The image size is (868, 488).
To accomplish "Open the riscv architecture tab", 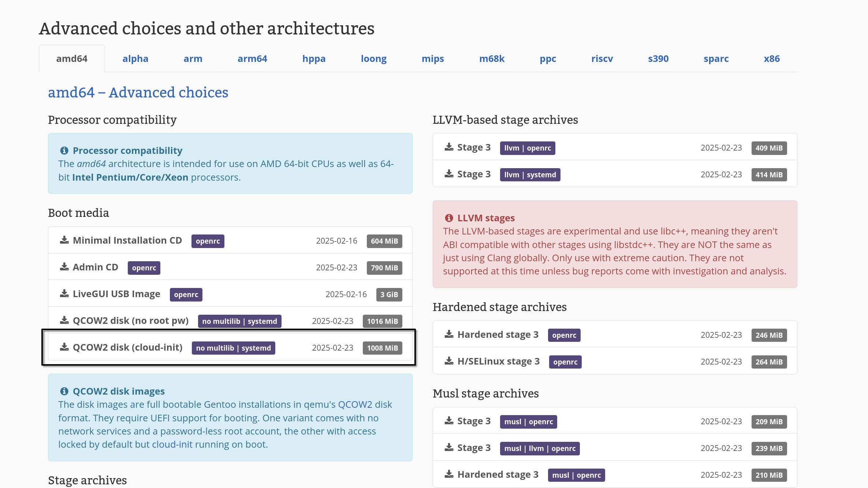I will [602, 59].
